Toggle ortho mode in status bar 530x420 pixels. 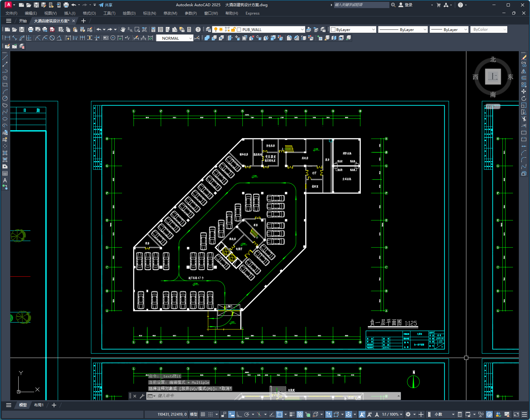click(239, 414)
